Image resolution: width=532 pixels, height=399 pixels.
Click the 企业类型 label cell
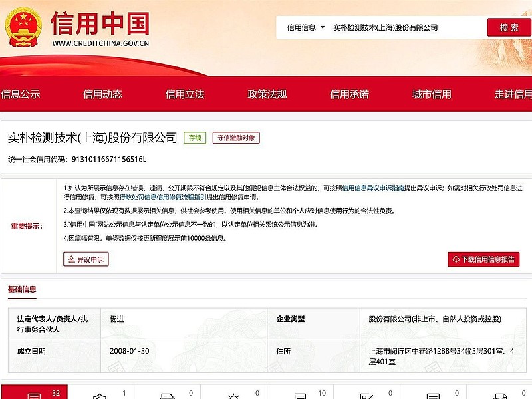pos(313,324)
